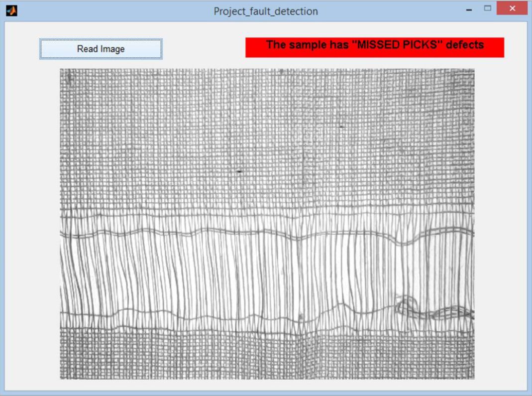Select the dark speck in fabric center

pyautogui.click(x=239, y=171)
